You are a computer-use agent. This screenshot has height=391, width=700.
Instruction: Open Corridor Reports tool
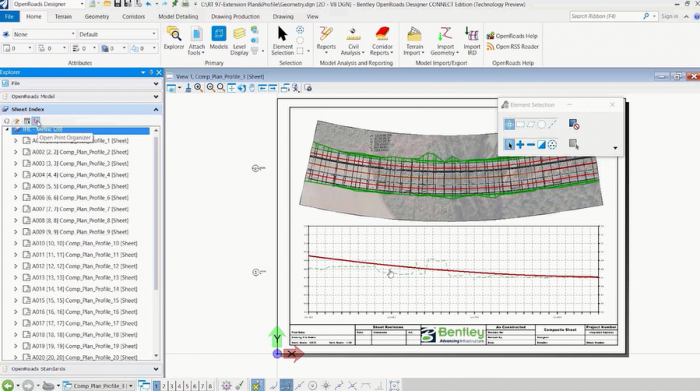(382, 41)
